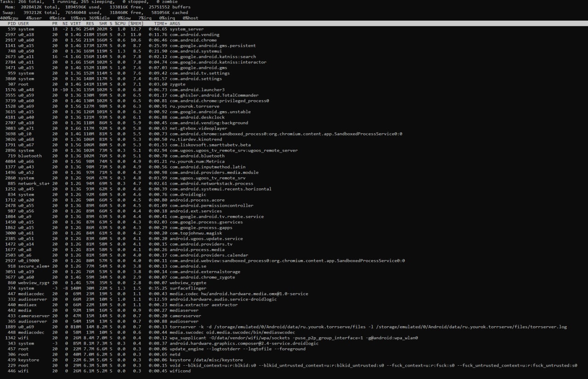Select com.android.permissioncontroller text
This screenshot has width=588, height=379.
(x=213, y=205)
